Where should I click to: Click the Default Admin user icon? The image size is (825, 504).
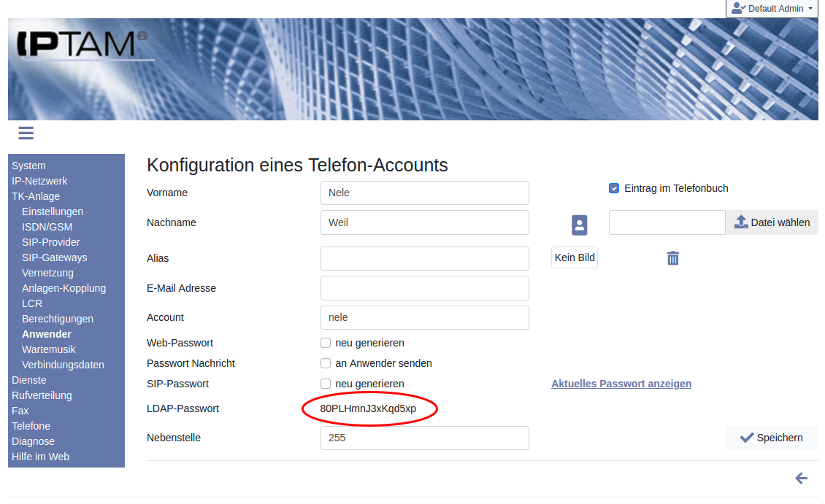click(738, 9)
